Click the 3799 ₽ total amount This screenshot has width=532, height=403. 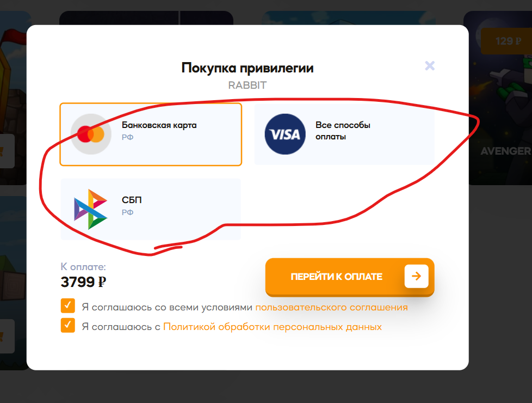[83, 282]
